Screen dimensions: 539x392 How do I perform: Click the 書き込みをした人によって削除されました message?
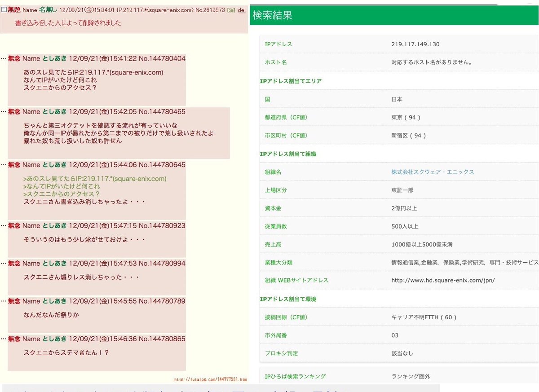68,22
